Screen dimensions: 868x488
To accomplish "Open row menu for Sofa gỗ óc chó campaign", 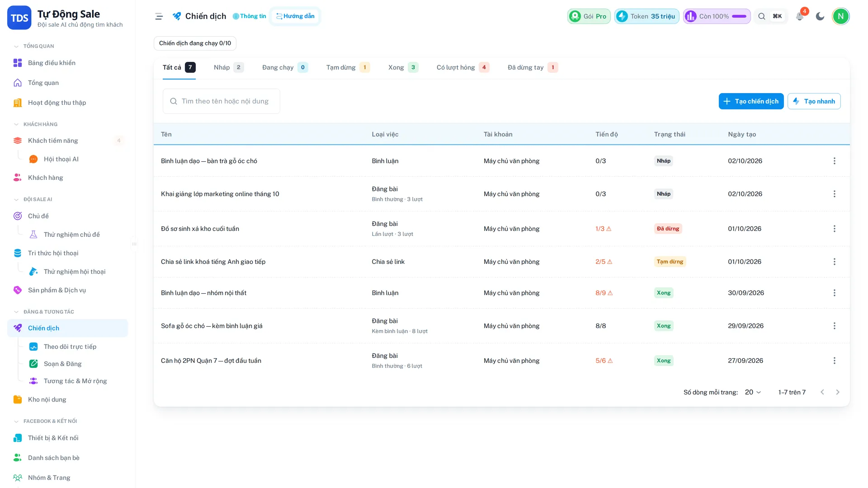I will (835, 326).
